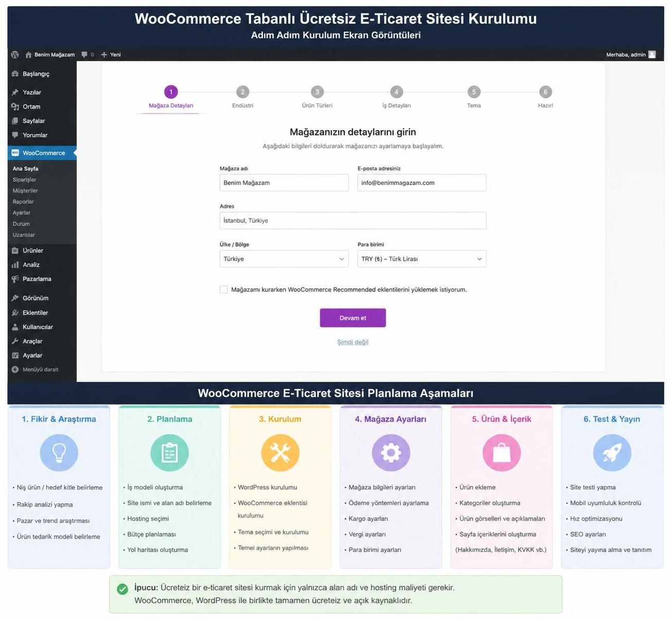Click the Pazarlama megaphone icon

click(15, 279)
